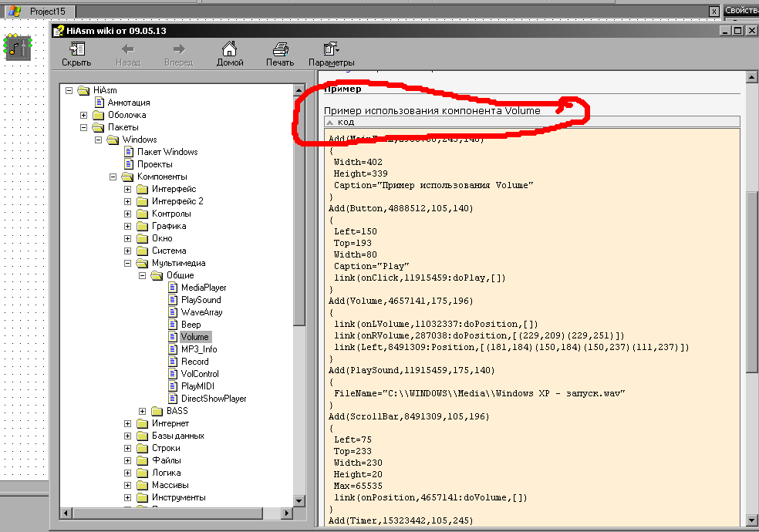Click the tree pane horizontal scrollbar right arrow

[286, 512]
